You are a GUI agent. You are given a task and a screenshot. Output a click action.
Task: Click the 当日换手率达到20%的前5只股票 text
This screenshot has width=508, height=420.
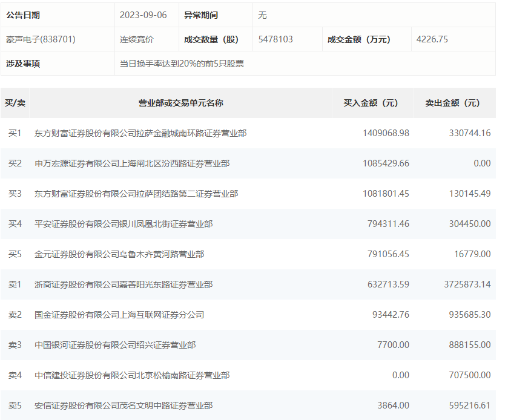click(182, 64)
